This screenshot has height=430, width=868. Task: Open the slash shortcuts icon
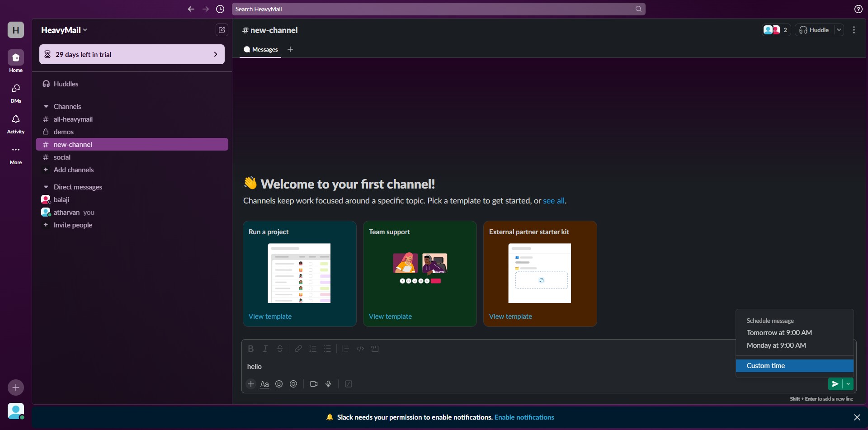(x=349, y=384)
